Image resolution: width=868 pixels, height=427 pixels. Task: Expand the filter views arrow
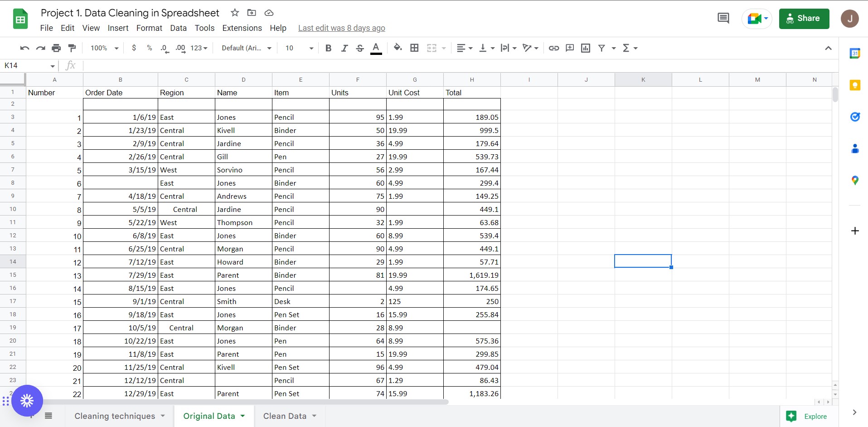click(x=614, y=48)
